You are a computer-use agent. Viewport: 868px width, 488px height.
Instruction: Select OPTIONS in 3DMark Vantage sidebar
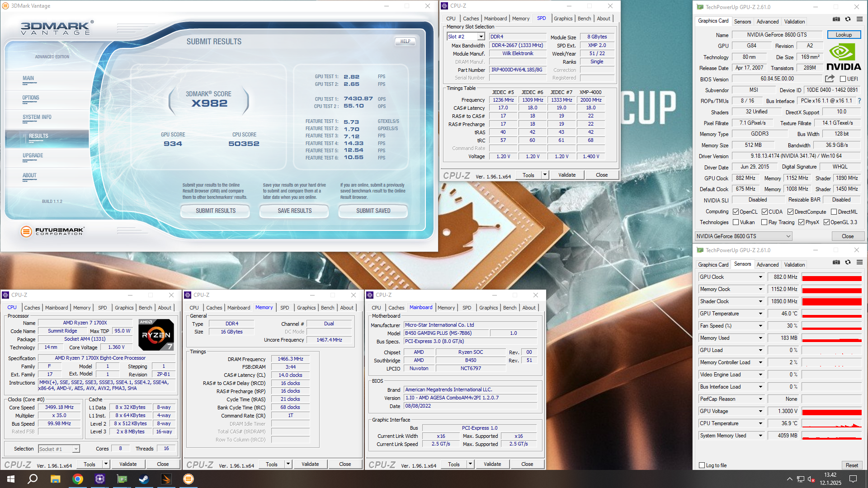click(31, 98)
